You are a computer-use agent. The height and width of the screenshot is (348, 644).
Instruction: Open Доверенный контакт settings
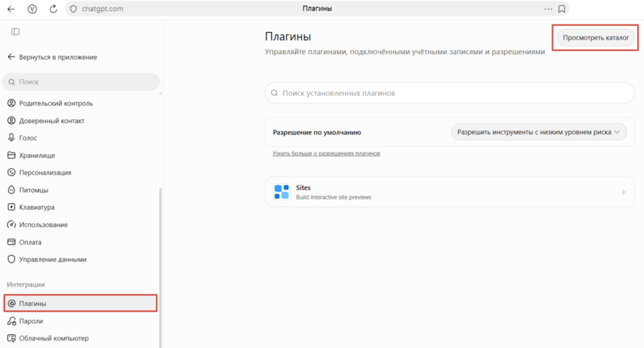(46, 121)
